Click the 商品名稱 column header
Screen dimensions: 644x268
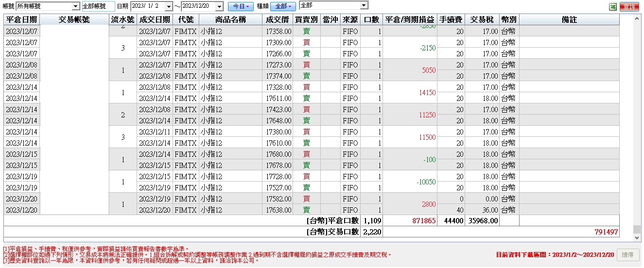pyautogui.click(x=231, y=19)
